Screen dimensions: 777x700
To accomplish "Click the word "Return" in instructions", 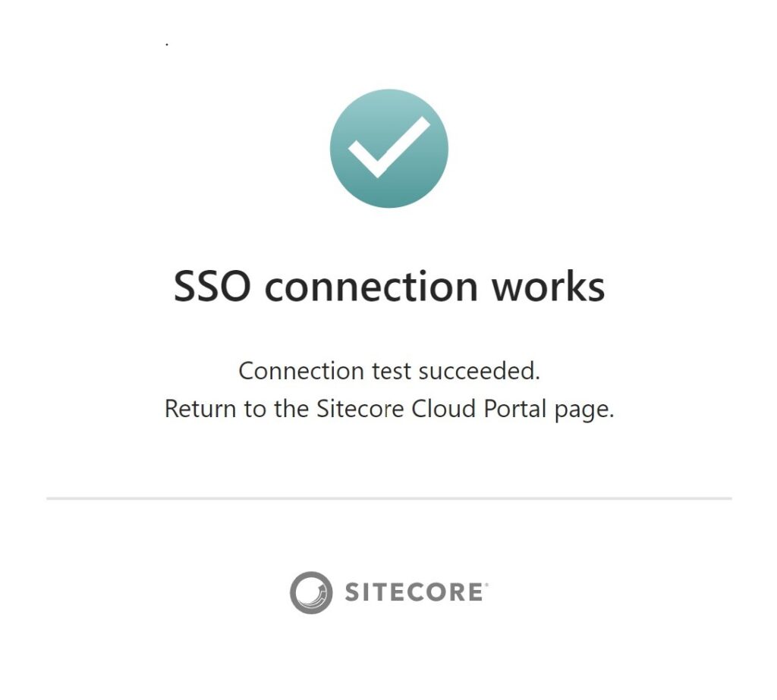I will click(200, 410).
